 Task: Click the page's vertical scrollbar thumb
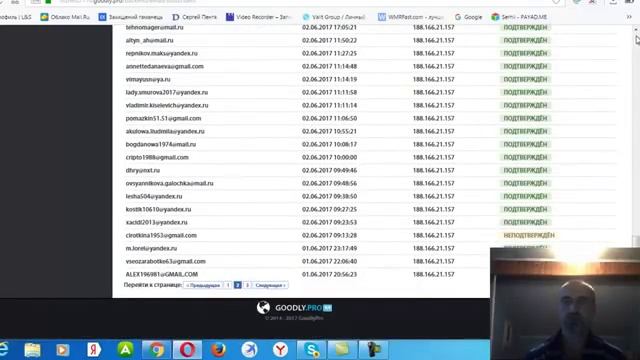click(x=636, y=241)
